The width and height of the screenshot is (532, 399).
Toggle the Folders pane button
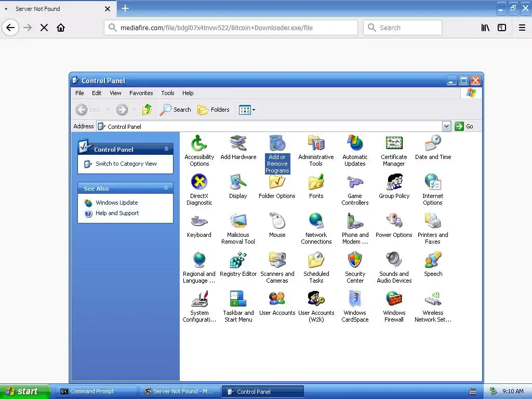214,110
